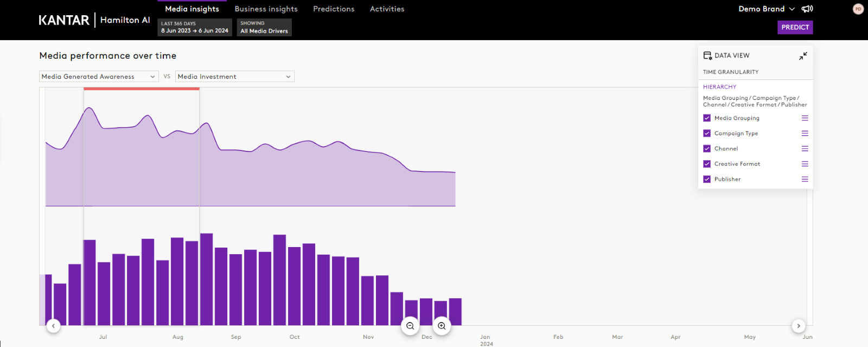Click the Jul axis label
Image resolution: width=868 pixels, height=347 pixels.
coord(103,337)
